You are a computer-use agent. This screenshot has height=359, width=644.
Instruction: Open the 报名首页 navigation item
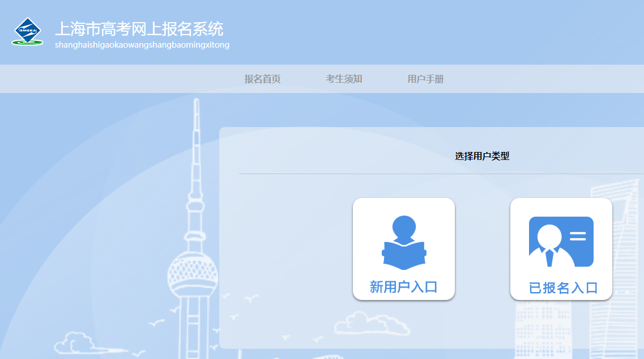[x=262, y=79]
